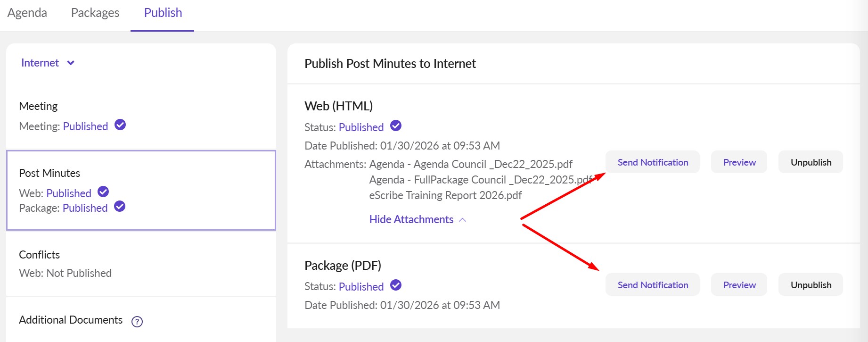Click the Additional Documents help question icon

[x=137, y=322]
